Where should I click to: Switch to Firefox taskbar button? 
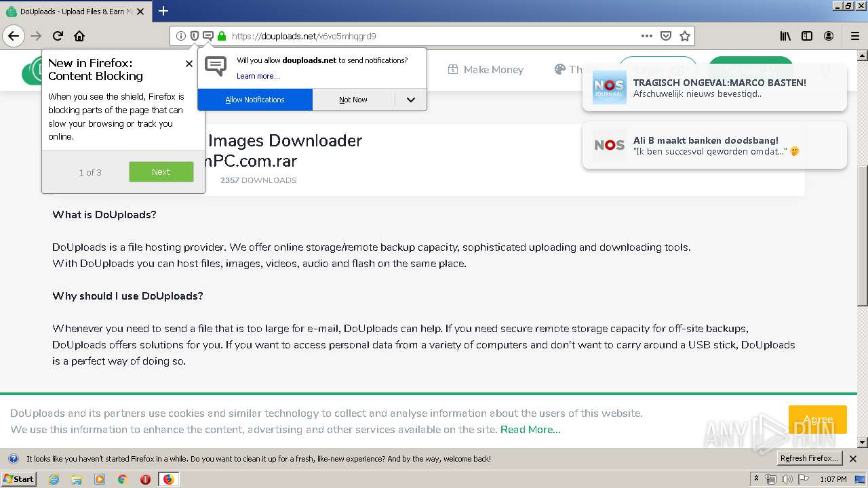(x=168, y=479)
